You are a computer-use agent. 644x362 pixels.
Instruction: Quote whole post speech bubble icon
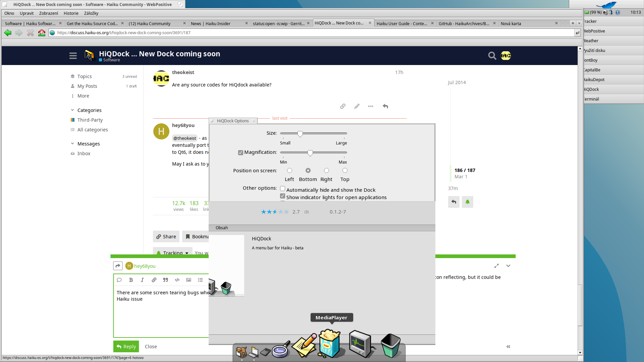tap(119, 280)
